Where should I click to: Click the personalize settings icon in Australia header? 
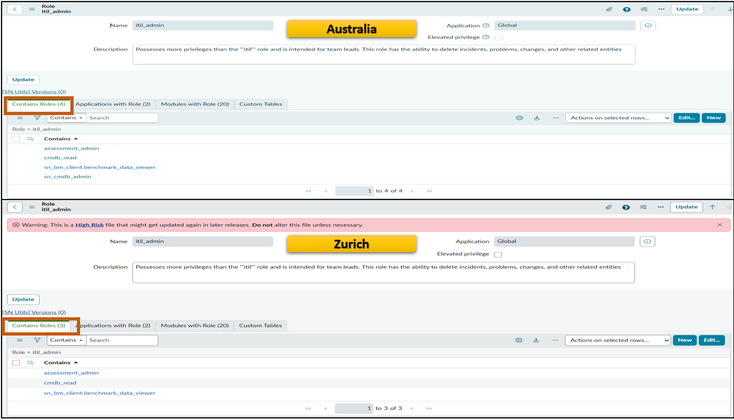[644, 9]
